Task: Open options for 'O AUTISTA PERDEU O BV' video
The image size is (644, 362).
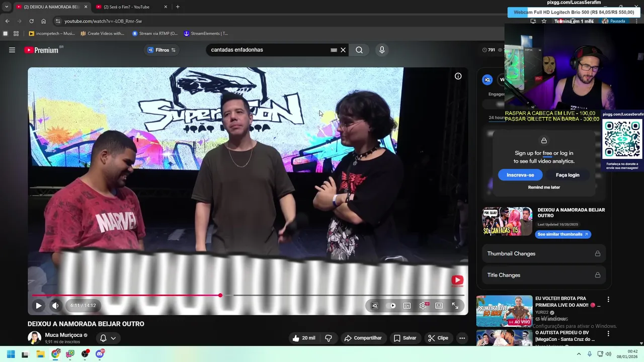Action: pos(608,333)
